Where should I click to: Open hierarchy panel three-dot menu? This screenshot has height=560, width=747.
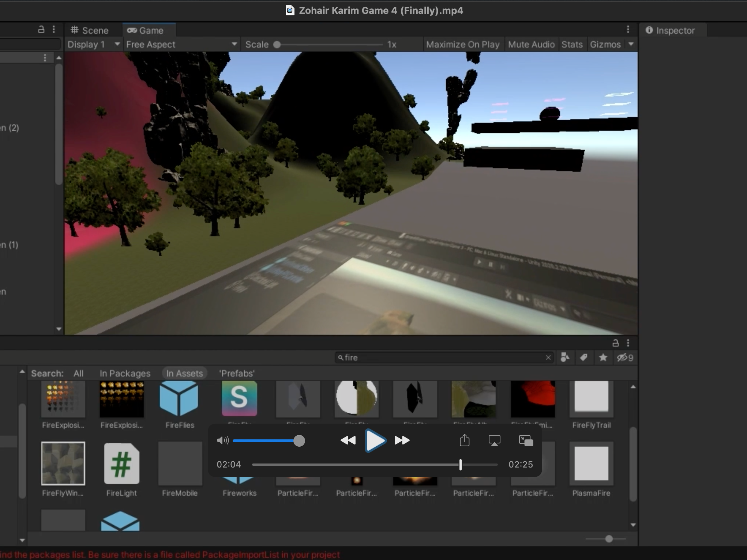tap(54, 29)
